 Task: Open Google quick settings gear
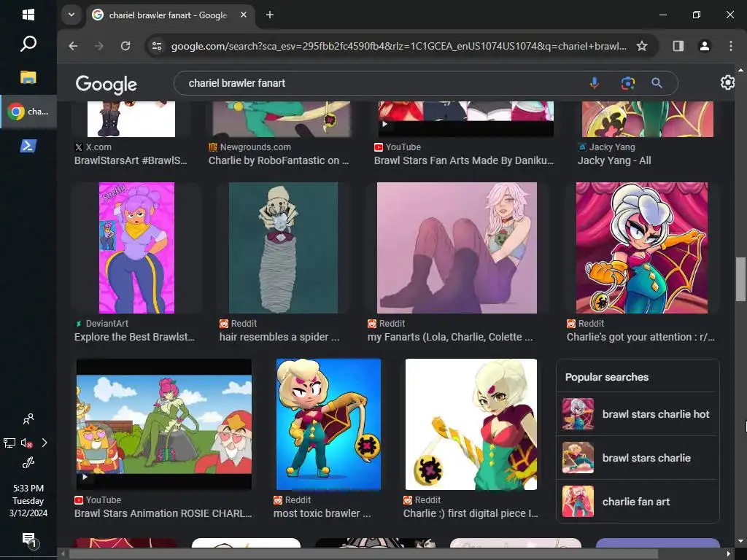727,82
